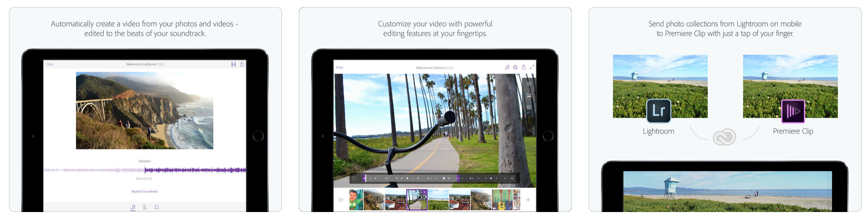
Task: Click the Premiere Clip app icon
Action: (793, 111)
